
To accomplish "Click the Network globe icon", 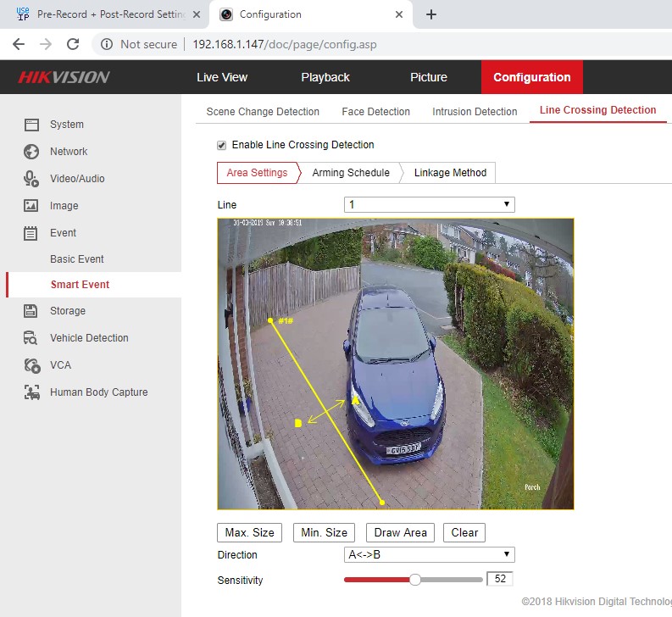I will click(x=31, y=152).
